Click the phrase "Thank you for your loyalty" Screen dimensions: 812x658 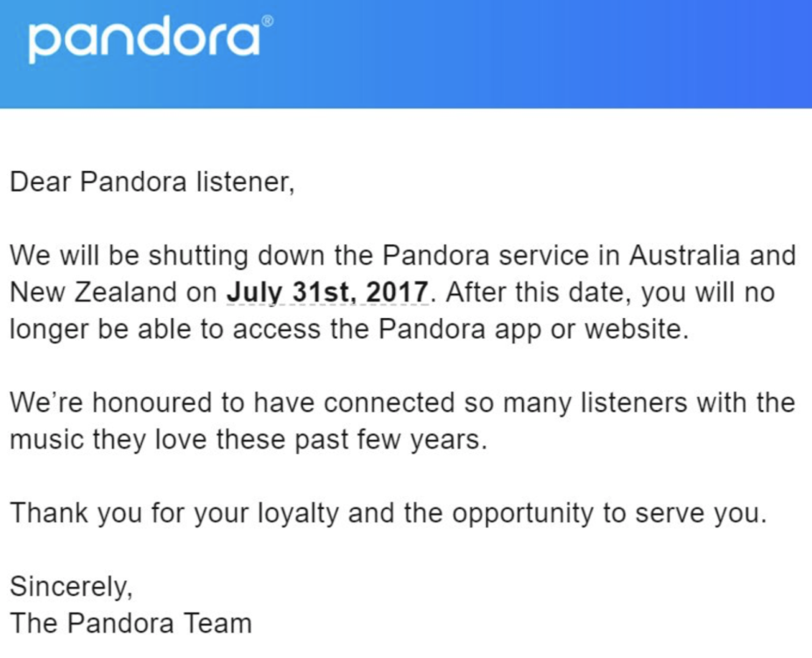point(173,513)
